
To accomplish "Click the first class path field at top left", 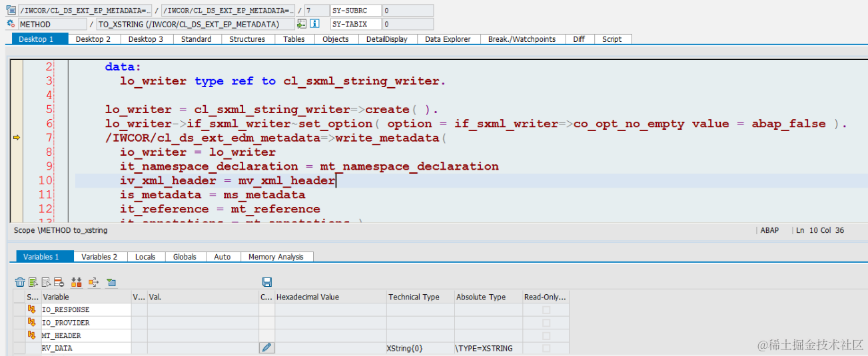I will pyautogui.click(x=85, y=11).
